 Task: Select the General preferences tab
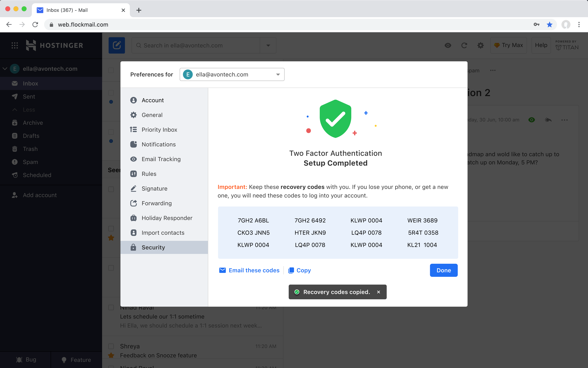pos(164,115)
